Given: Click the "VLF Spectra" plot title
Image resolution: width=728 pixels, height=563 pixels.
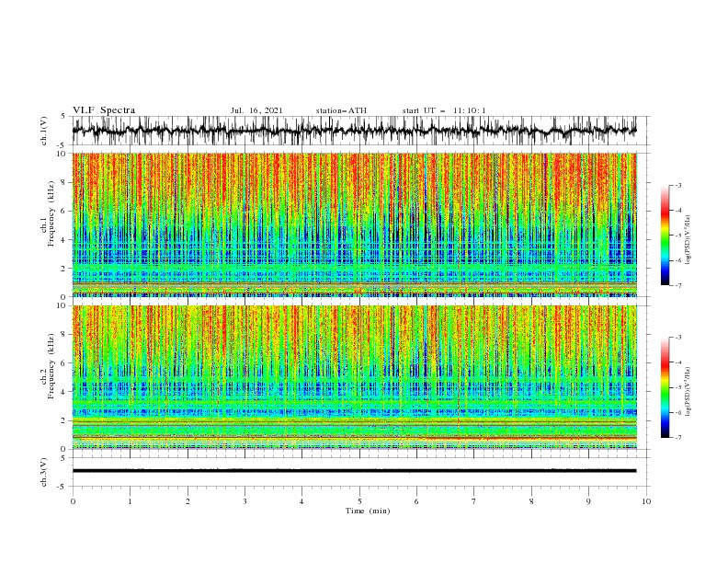Looking at the screenshot, I should click(x=104, y=110).
